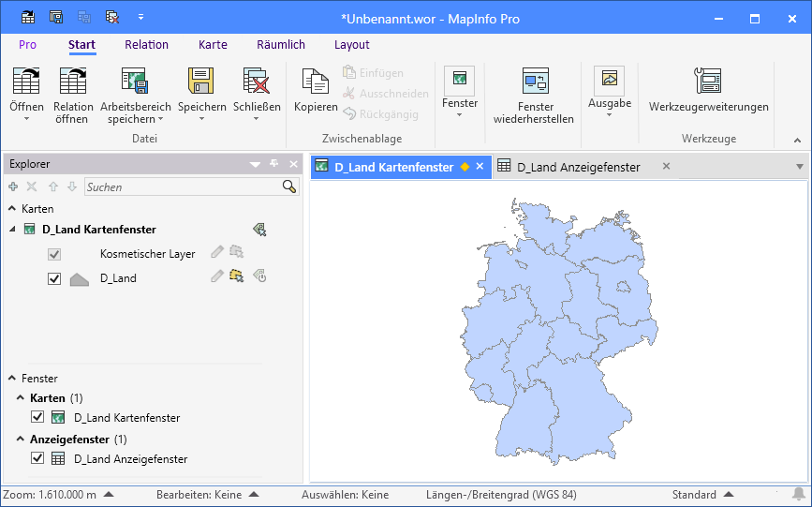
Task: Toggle selectable icon for Kosmetischer Layer
Action: click(237, 252)
